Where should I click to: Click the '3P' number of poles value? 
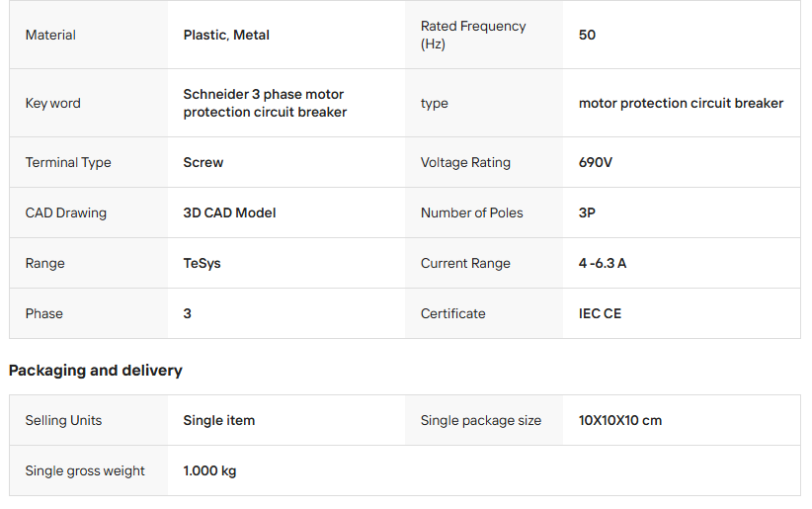pos(587,212)
